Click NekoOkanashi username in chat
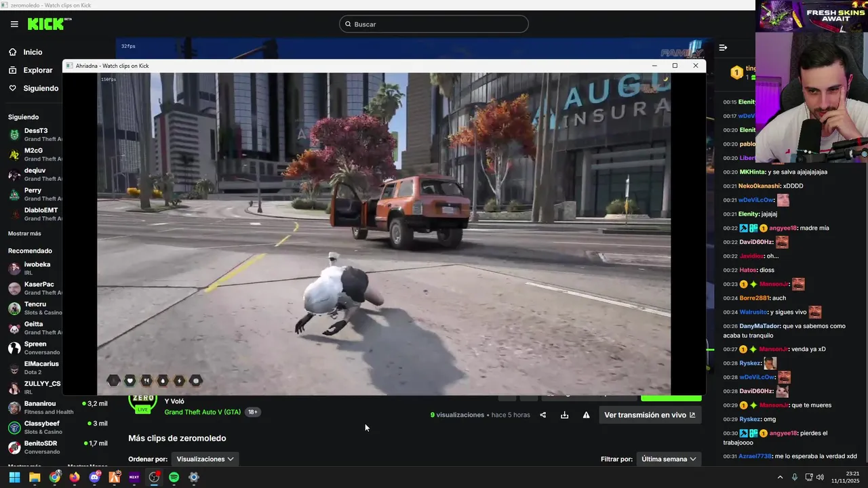The height and width of the screenshot is (488, 868). 760,186
